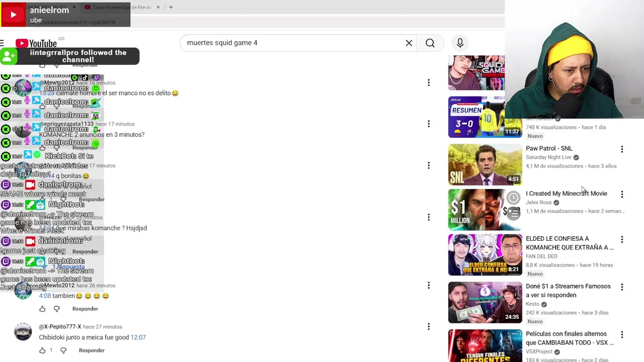Open options menu for X-Pepito777-X comment
This screenshot has width=644, height=362.
pos(429,327)
